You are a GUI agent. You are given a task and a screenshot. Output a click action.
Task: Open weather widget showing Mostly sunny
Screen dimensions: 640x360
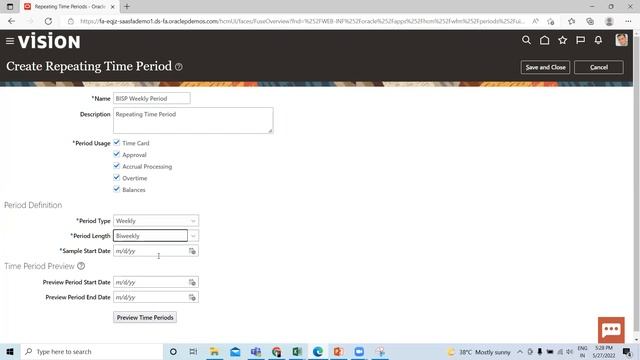click(x=478, y=352)
